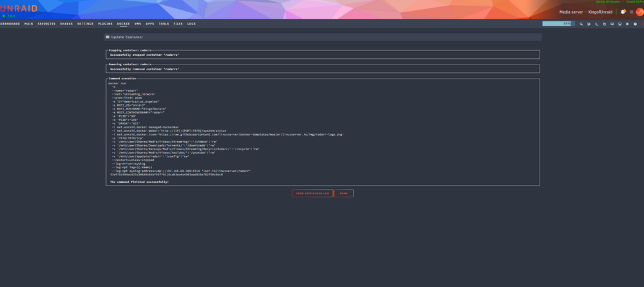Click the Update Container header icon

[x=108, y=37]
